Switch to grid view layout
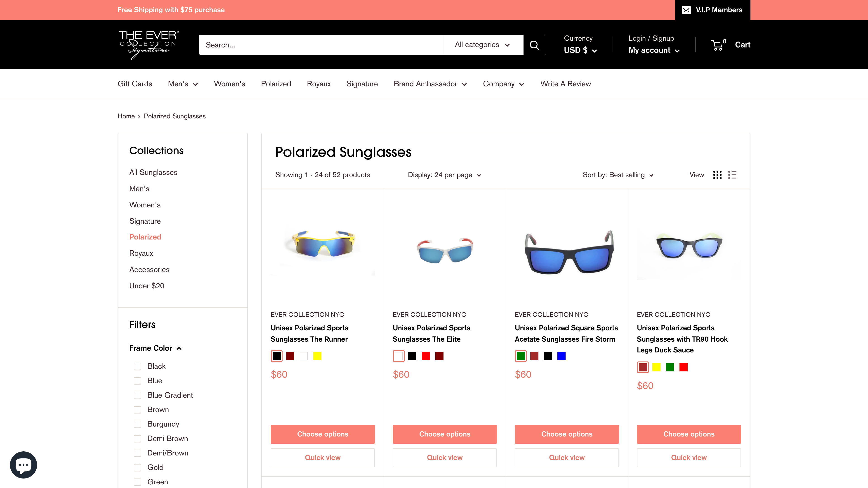868x488 pixels. tap(717, 175)
